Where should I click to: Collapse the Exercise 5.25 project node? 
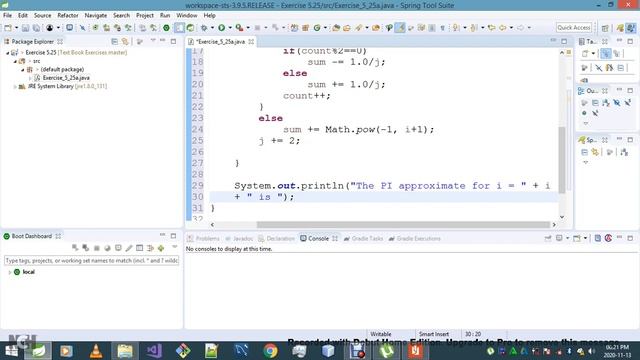coord(7,53)
